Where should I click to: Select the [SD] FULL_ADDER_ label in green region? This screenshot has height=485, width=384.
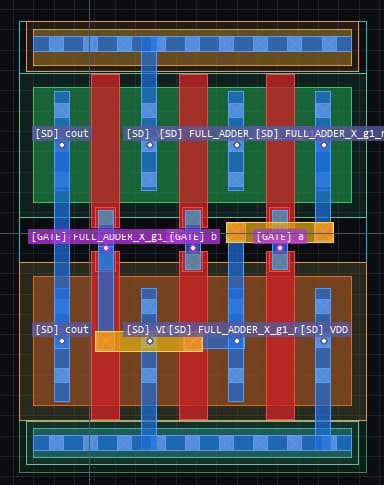point(205,134)
